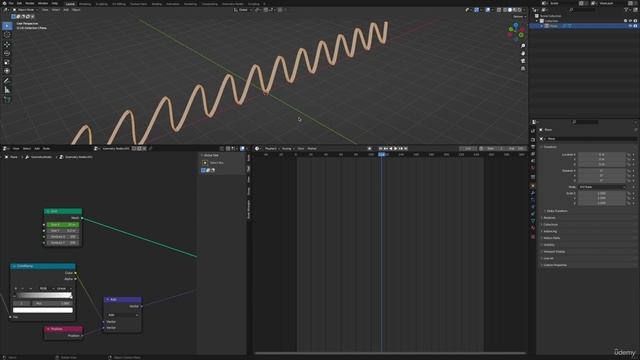Open the Window menu

point(43,3)
